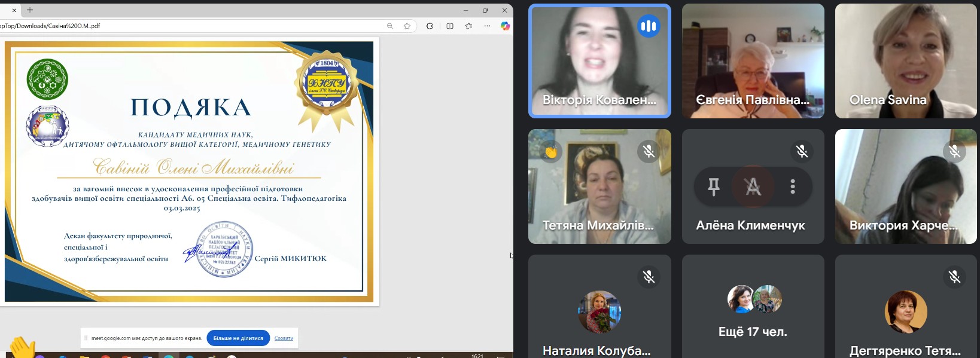Launch Copilot from the browser toolbar
Screen dimensions: 980x358
pos(505,26)
